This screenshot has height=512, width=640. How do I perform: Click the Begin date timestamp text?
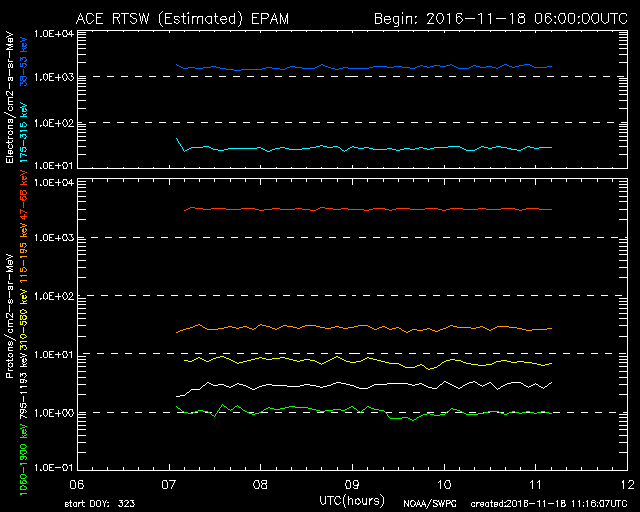(x=497, y=18)
